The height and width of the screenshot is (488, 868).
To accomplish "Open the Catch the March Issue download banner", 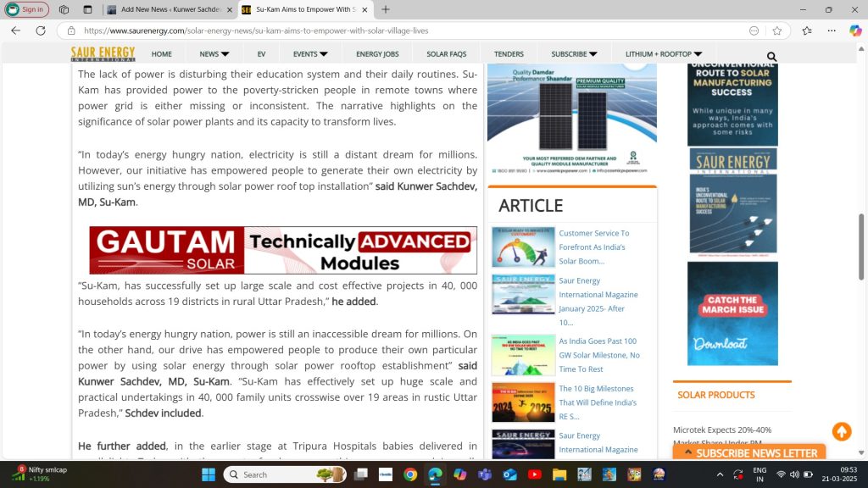I will coord(732,313).
